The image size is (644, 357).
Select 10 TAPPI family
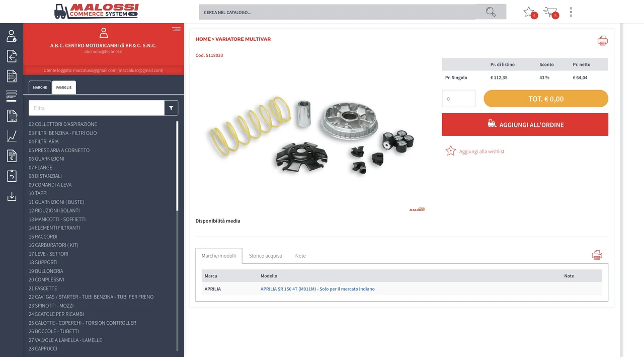(x=38, y=193)
